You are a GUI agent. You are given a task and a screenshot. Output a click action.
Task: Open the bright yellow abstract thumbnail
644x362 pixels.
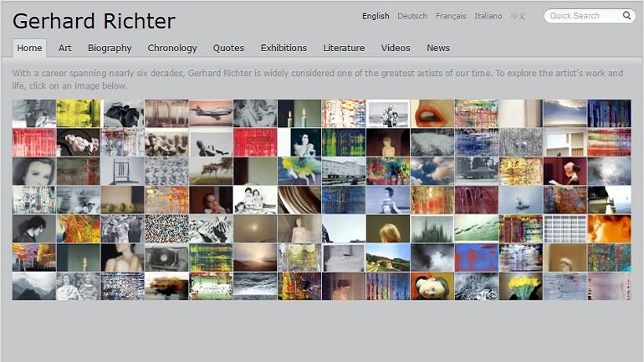tap(78, 114)
